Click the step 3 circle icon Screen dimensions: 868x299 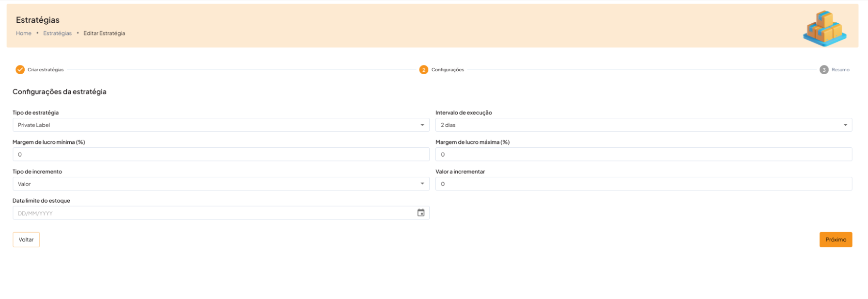point(824,70)
